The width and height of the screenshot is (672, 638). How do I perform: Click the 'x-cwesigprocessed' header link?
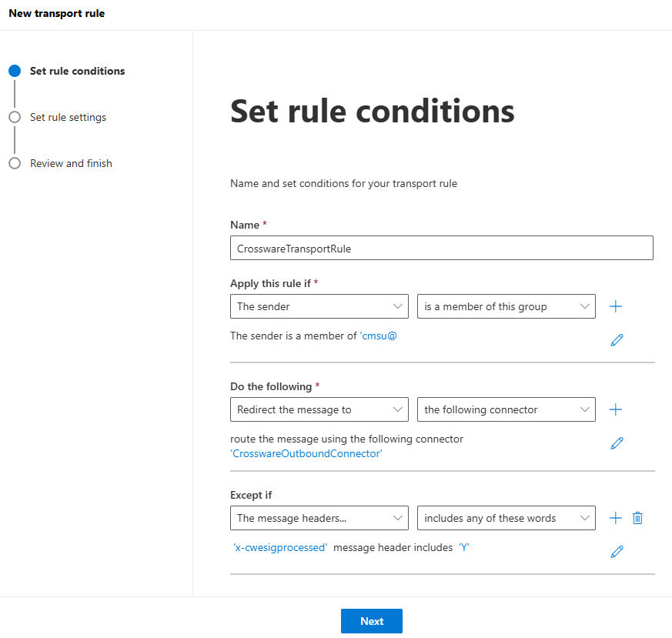pyautogui.click(x=280, y=548)
